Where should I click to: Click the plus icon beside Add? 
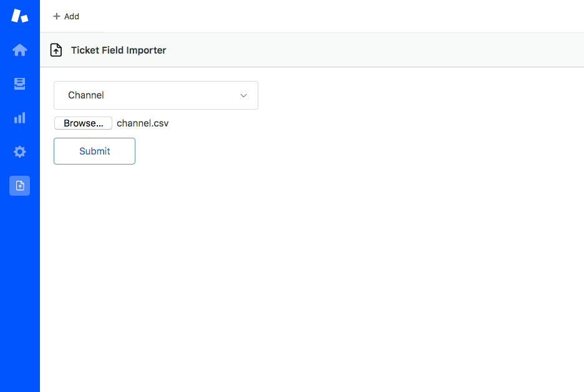[57, 16]
